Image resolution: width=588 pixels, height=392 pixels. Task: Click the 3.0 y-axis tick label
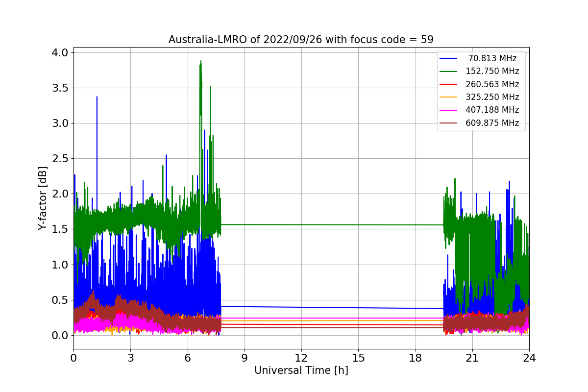[60, 123]
